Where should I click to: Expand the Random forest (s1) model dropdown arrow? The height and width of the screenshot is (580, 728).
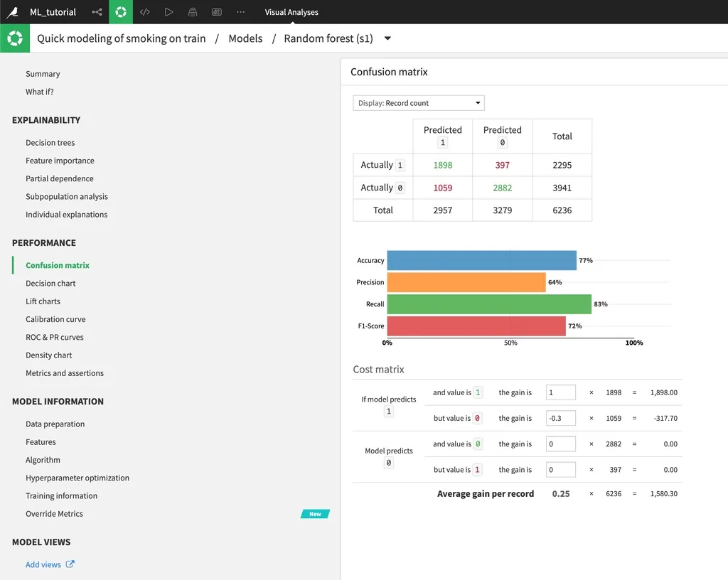tap(387, 38)
